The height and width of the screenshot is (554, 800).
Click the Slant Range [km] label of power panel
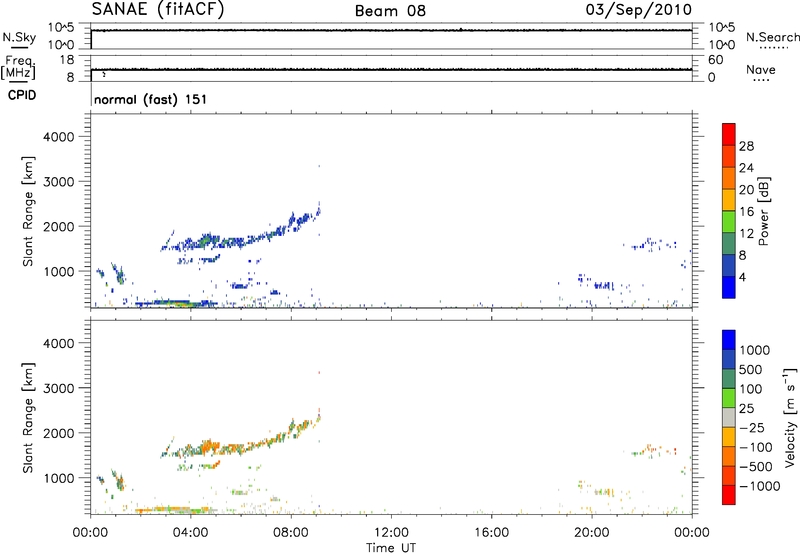pos(28,211)
